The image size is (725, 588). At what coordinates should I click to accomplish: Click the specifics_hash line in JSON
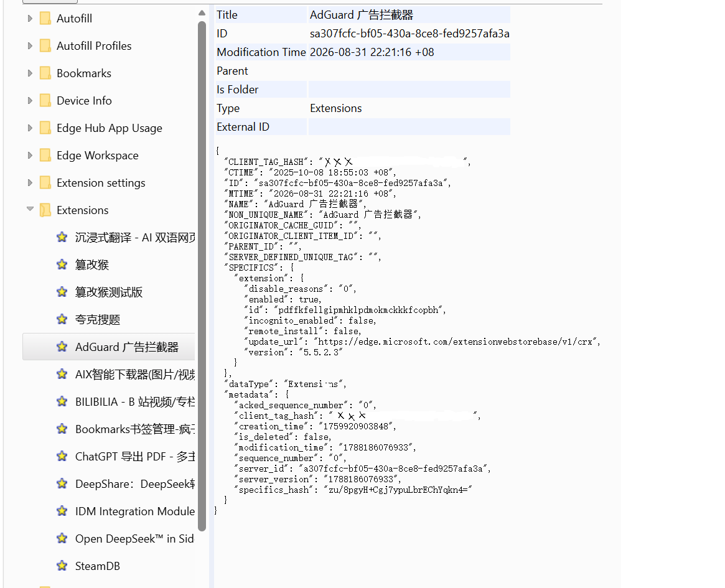click(353, 490)
